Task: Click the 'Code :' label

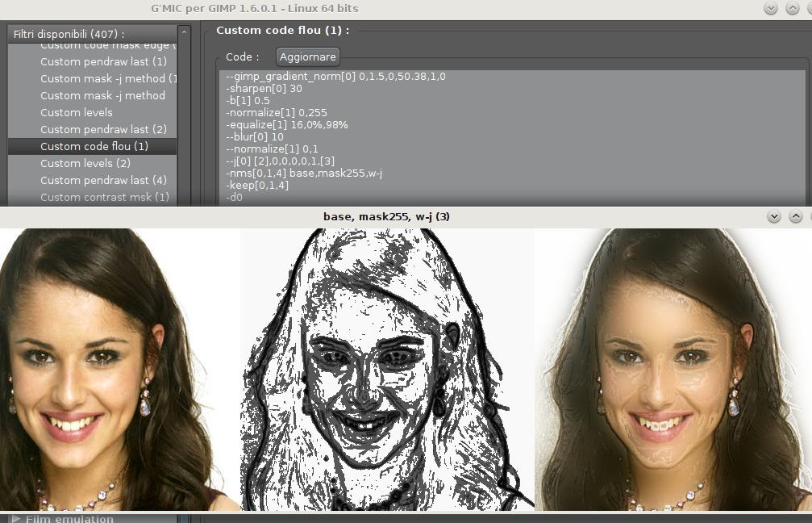Action: (x=243, y=57)
